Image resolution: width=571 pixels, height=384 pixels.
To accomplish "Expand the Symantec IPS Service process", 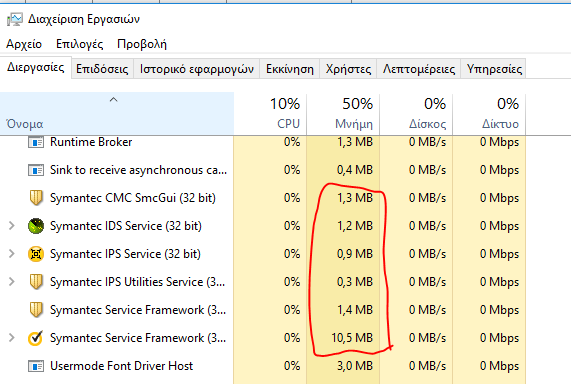I will point(12,254).
